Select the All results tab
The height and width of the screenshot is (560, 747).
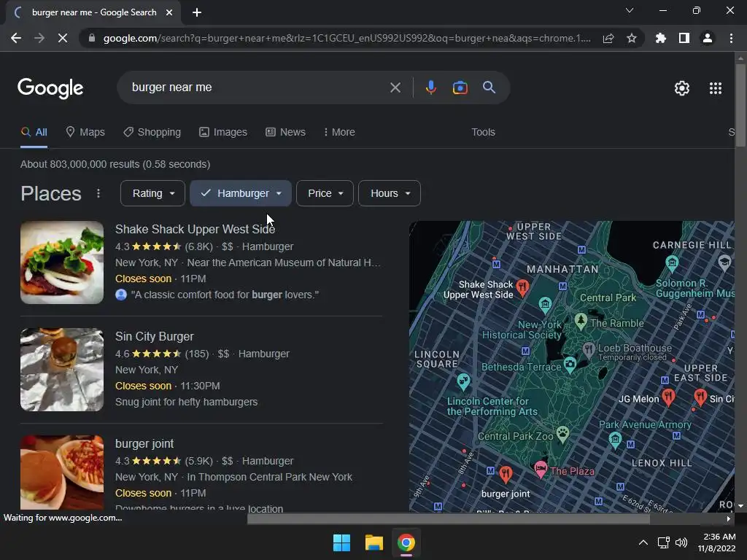point(34,133)
